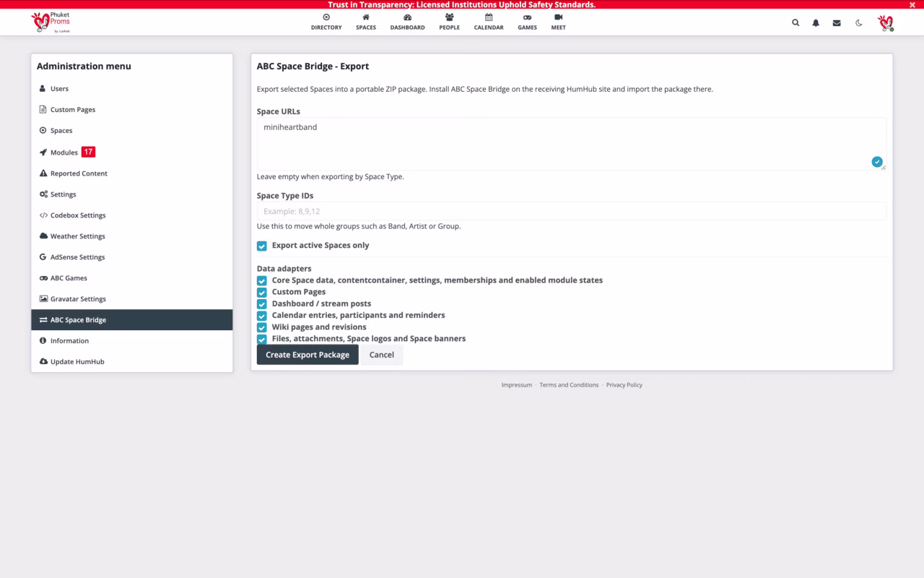Image resolution: width=924 pixels, height=578 pixels.
Task: Click the search magnifier icon
Action: (796, 22)
